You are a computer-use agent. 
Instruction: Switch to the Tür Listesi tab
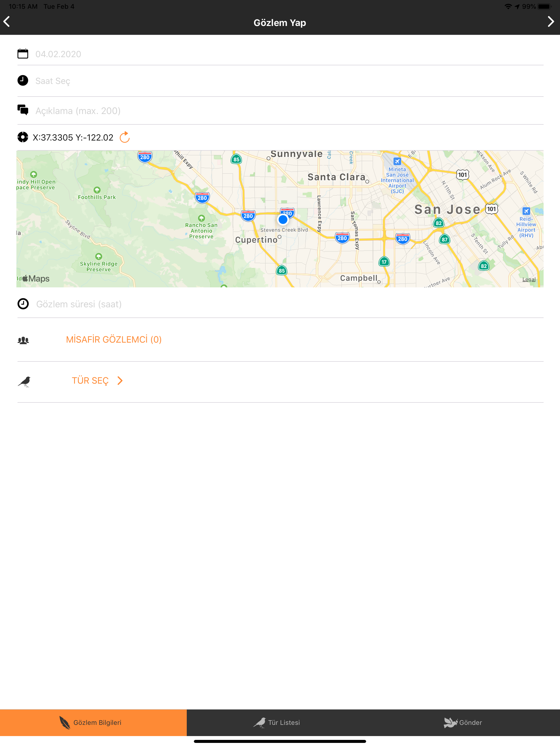[x=280, y=722]
